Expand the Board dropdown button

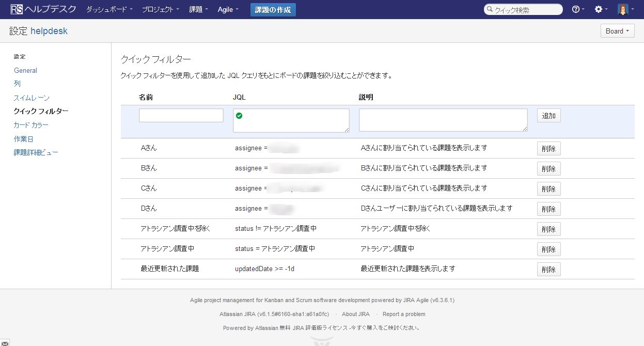(617, 31)
